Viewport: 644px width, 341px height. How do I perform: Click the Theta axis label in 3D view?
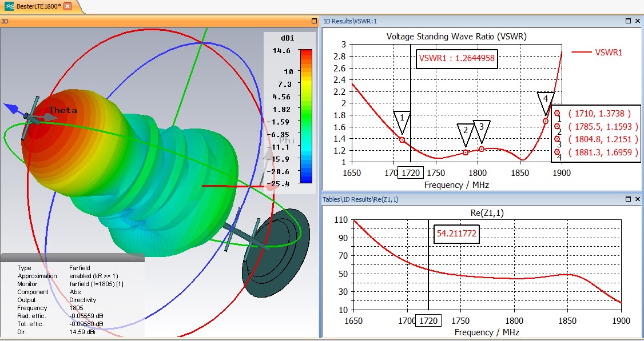pyautogui.click(x=63, y=110)
